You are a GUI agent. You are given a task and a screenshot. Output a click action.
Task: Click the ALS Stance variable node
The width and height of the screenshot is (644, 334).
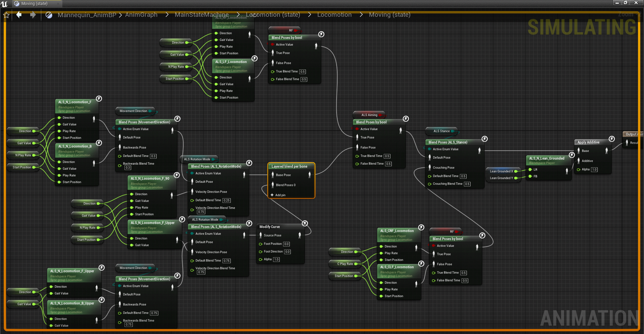442,131
